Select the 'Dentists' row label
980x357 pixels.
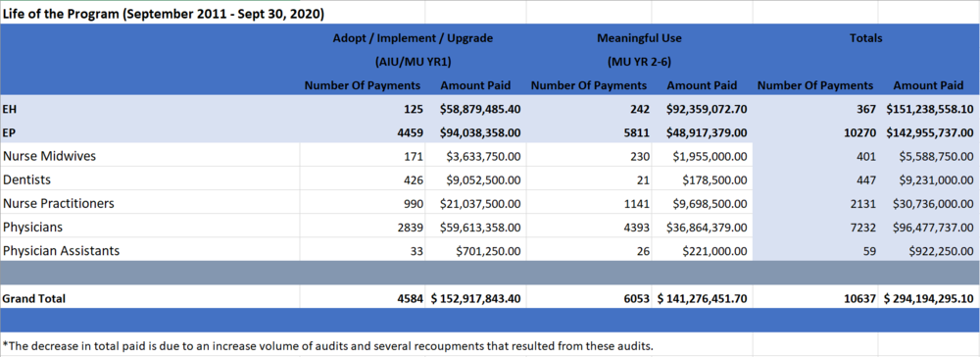26,180
